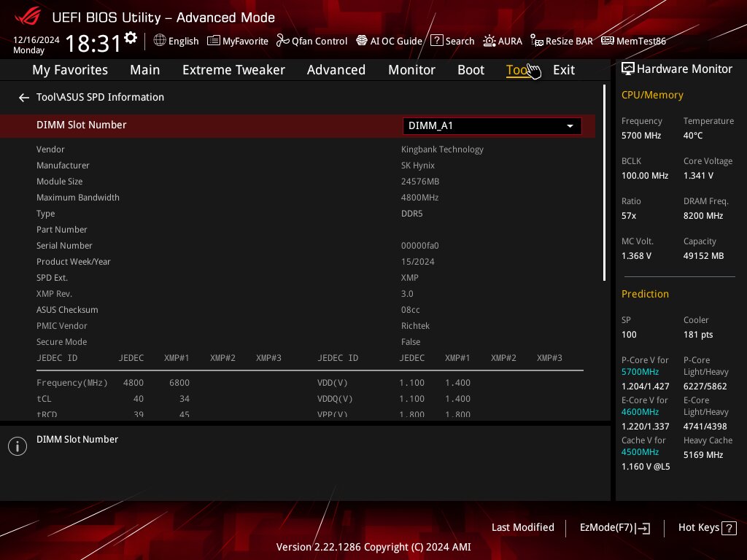Click the 4500MHz Cache text

point(640,452)
